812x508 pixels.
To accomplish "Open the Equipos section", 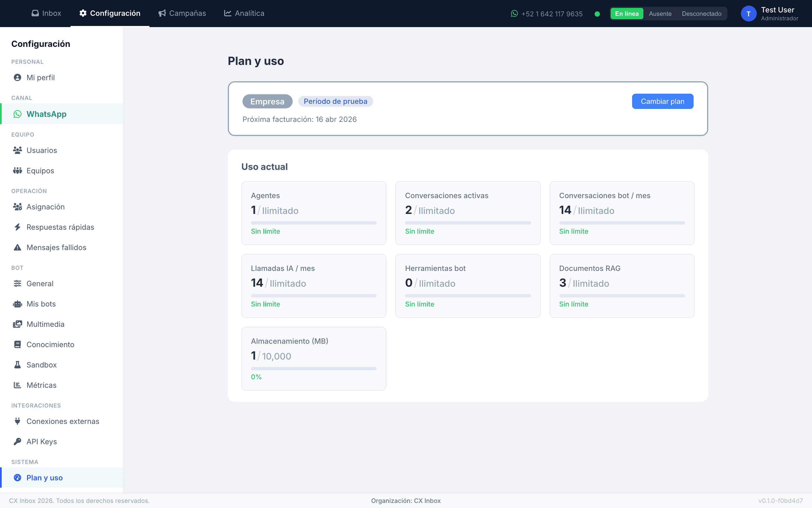I will coord(62,171).
